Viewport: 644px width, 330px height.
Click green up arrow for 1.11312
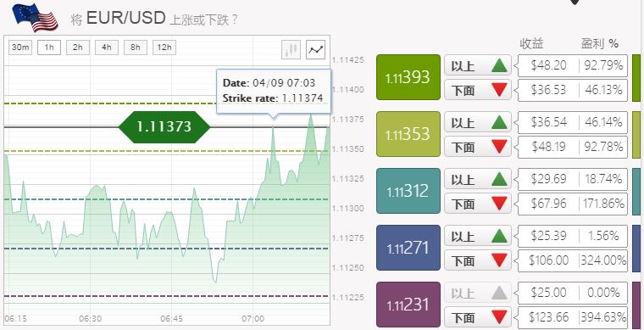(x=499, y=180)
